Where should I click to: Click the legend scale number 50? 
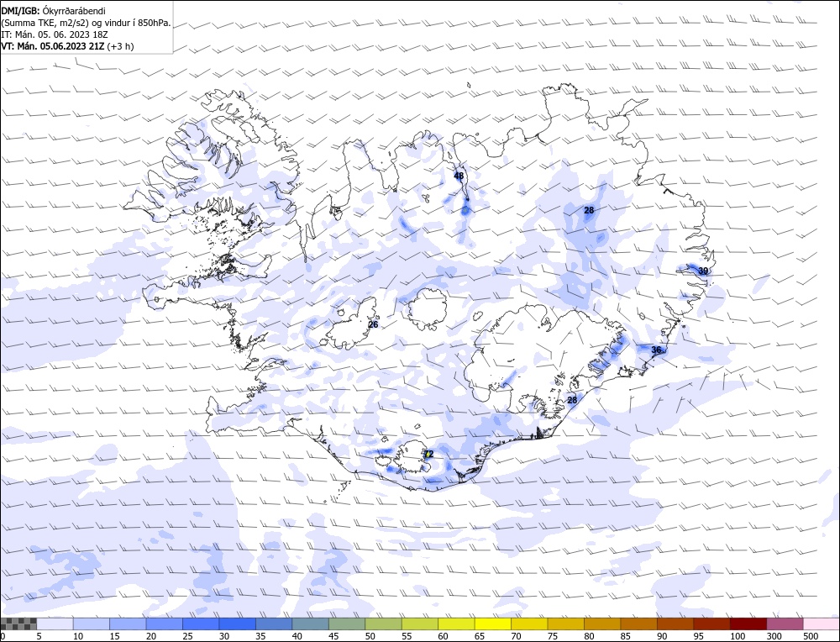coord(370,636)
